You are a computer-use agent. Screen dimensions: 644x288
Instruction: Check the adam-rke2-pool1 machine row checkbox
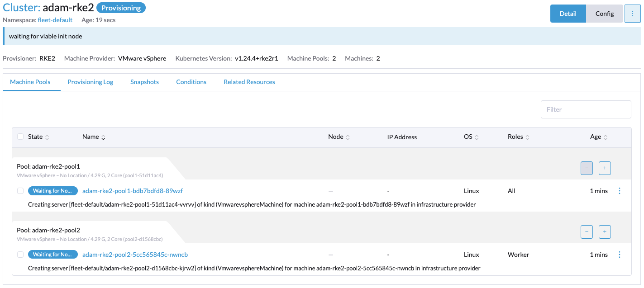(20, 190)
